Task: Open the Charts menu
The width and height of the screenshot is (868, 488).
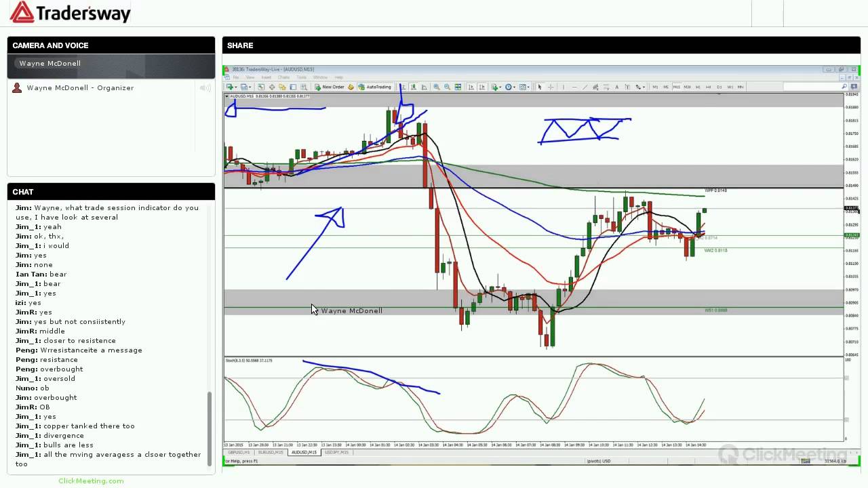Action: 283,77
